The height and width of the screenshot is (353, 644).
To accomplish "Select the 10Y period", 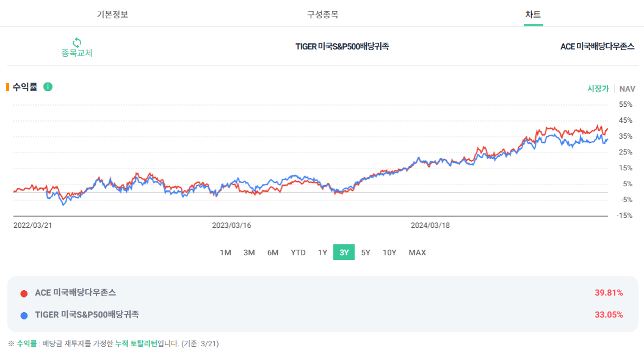I will (389, 253).
